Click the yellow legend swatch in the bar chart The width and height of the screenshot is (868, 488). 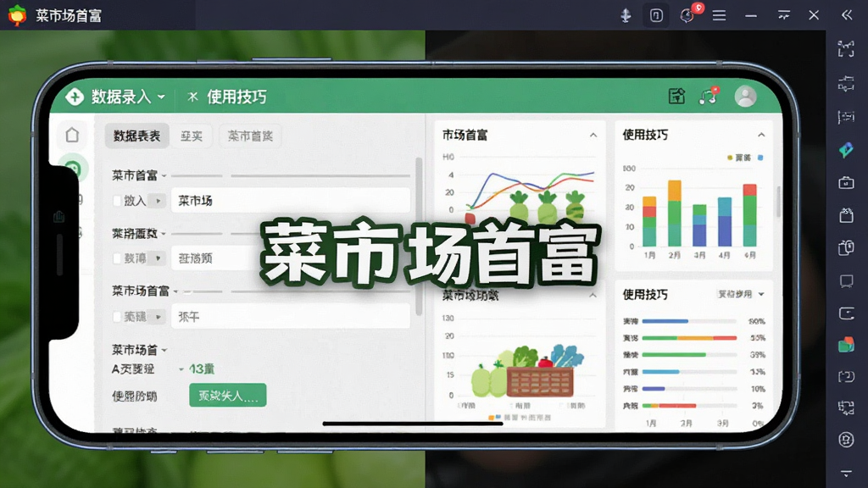point(730,158)
